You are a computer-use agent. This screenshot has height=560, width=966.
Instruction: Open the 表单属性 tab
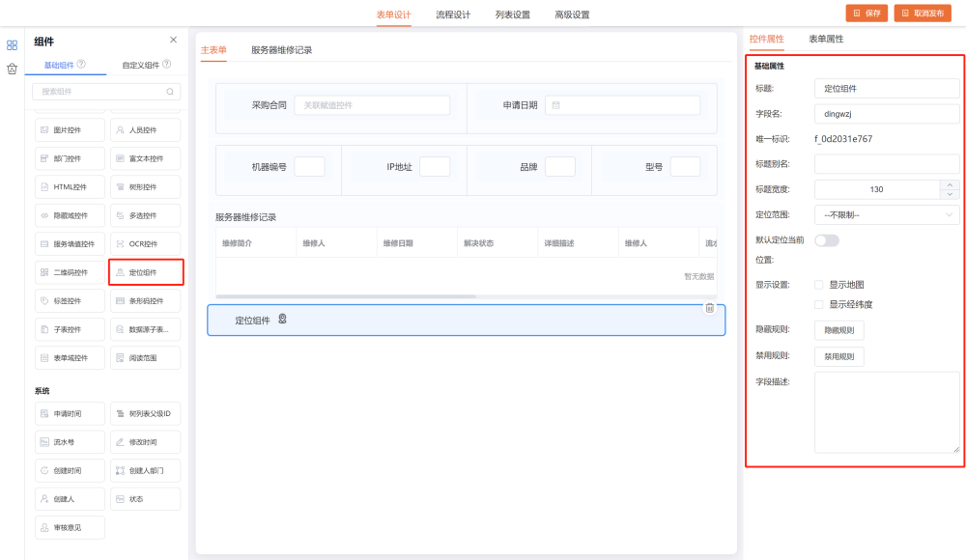[x=826, y=39]
